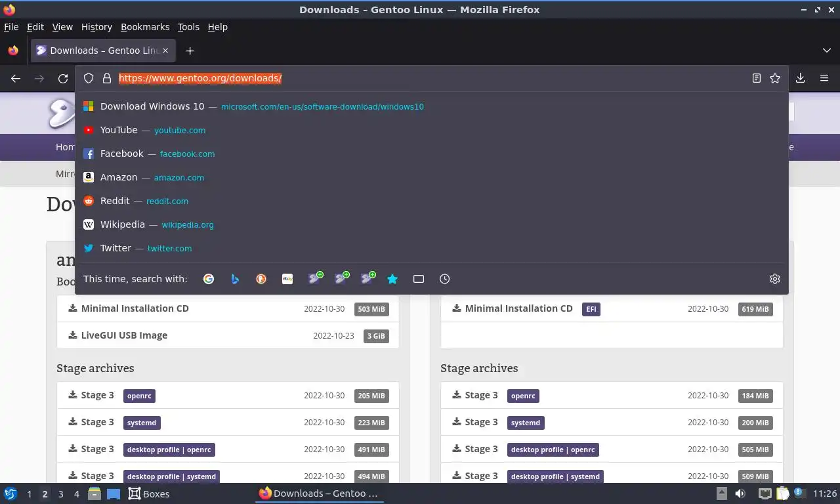
Task: List all tabs dropdown arrow
Action: click(827, 51)
